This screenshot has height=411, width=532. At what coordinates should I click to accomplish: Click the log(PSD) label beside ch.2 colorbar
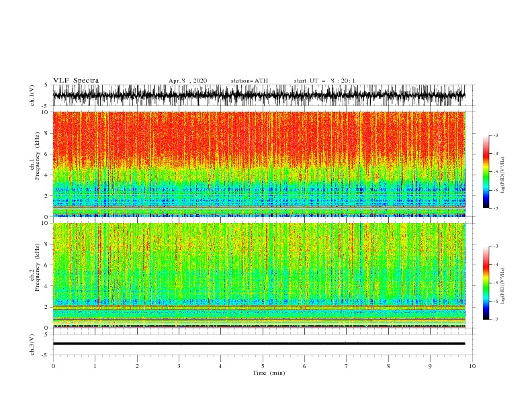pos(502,285)
